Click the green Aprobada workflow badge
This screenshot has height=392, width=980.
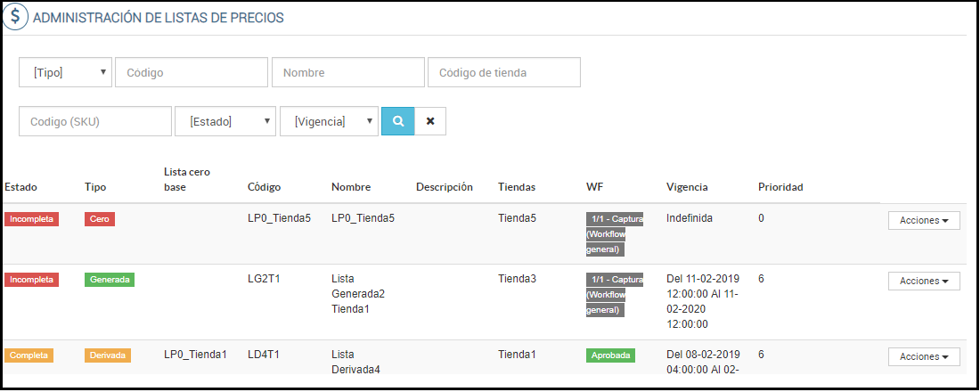pos(610,355)
